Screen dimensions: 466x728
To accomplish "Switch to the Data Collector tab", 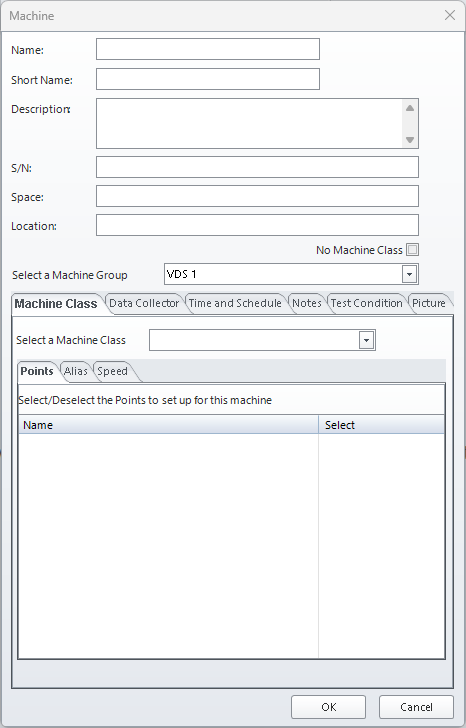I will [144, 303].
